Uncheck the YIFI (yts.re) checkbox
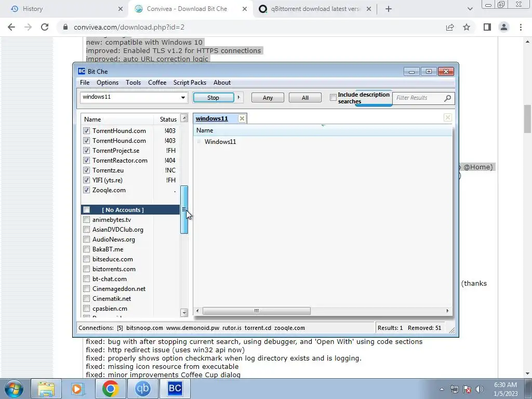This screenshot has height=399, width=532. (x=87, y=180)
